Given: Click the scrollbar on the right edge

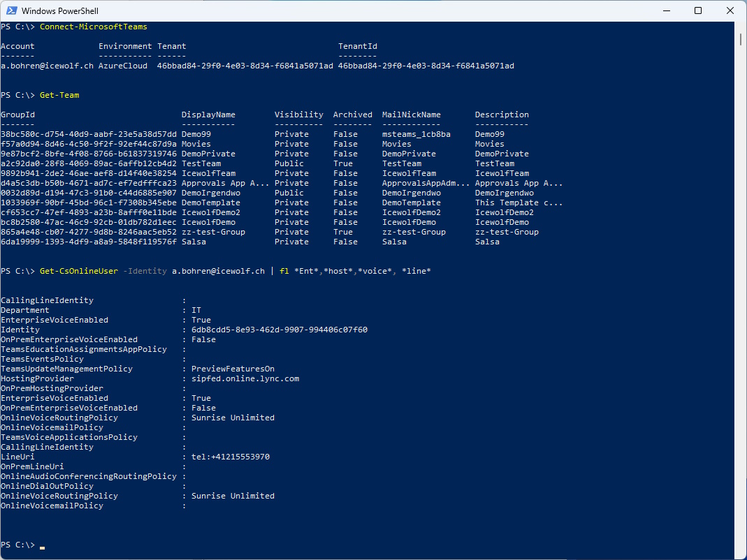Looking at the screenshot, I should pyautogui.click(x=741, y=40).
